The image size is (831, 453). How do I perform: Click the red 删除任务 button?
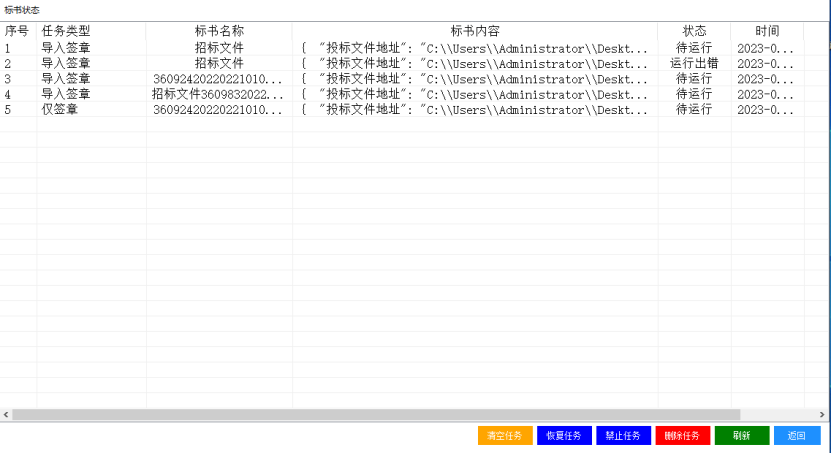pos(683,436)
